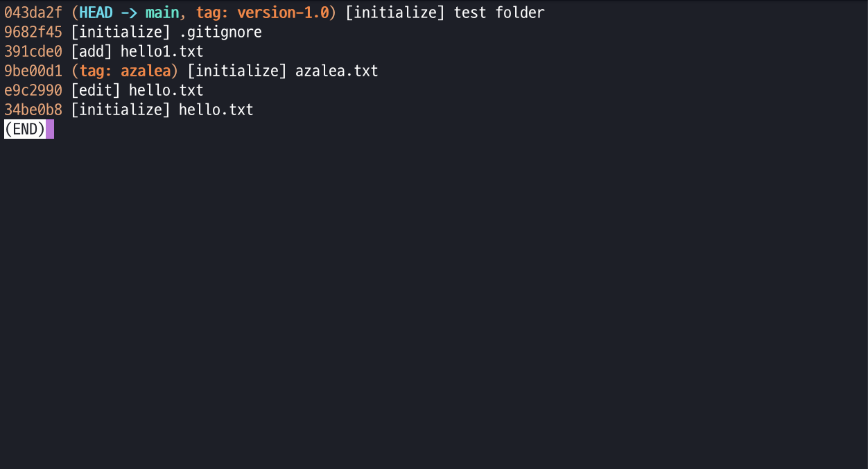Click the azalea.txt filename
The image size is (868, 469).
(337, 71)
